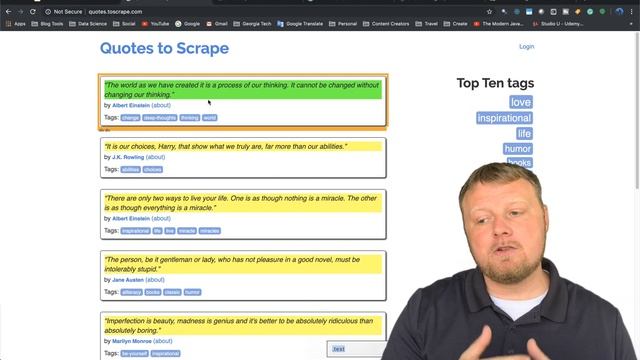Click the abilities tag
Screen dimensions: 640x360
[x=130, y=169]
